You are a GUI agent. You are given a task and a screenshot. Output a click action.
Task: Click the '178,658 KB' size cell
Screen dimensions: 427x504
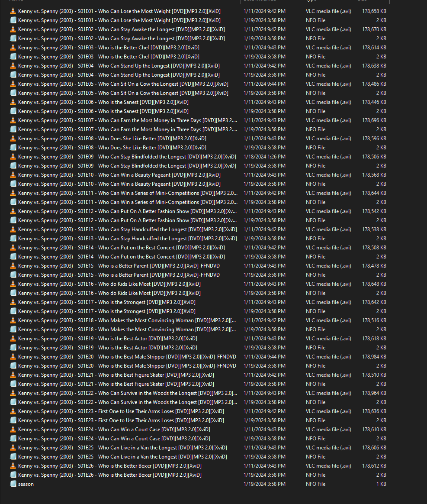[374, 11]
